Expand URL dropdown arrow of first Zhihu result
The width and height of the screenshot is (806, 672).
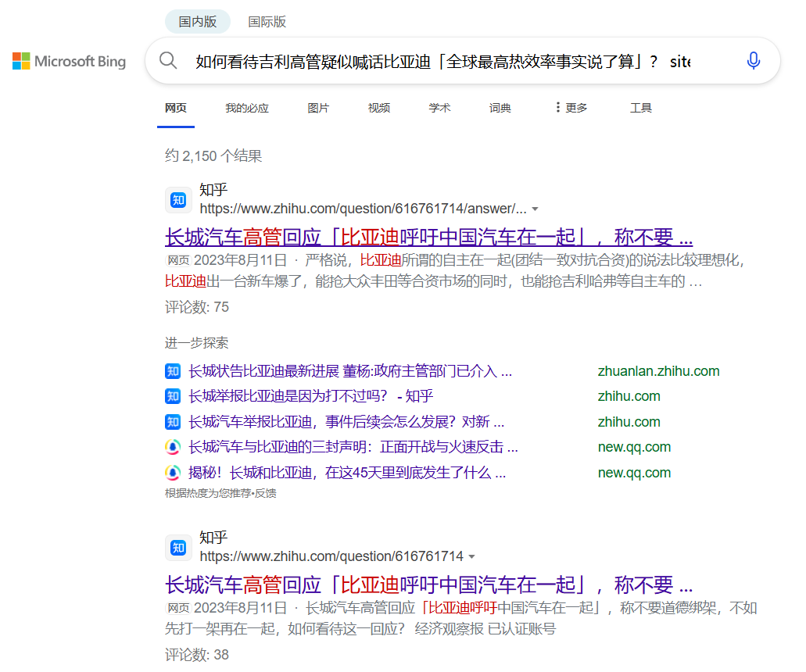point(535,209)
